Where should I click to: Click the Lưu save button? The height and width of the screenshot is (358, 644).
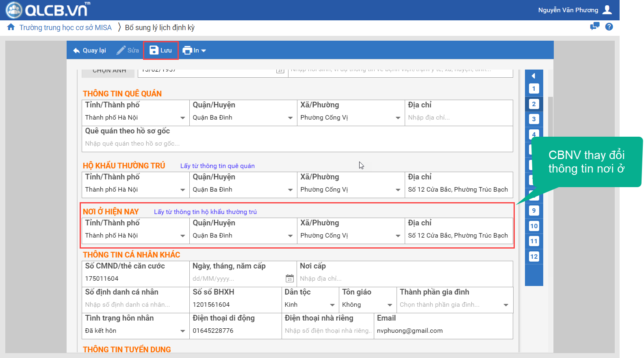161,50
